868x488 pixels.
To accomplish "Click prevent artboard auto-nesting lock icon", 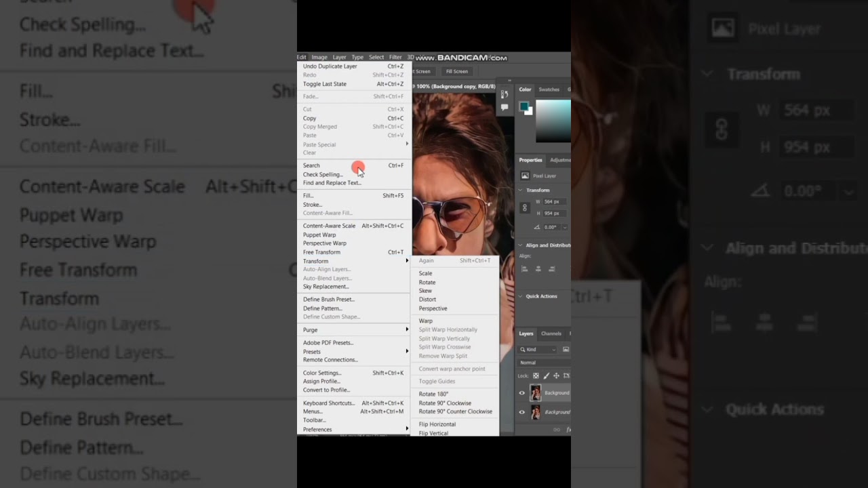I will 567,375.
